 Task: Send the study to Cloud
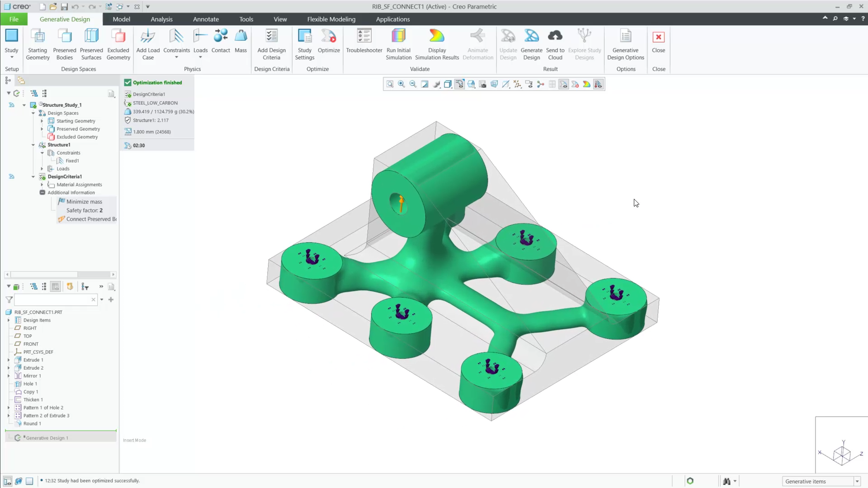pyautogui.click(x=555, y=44)
